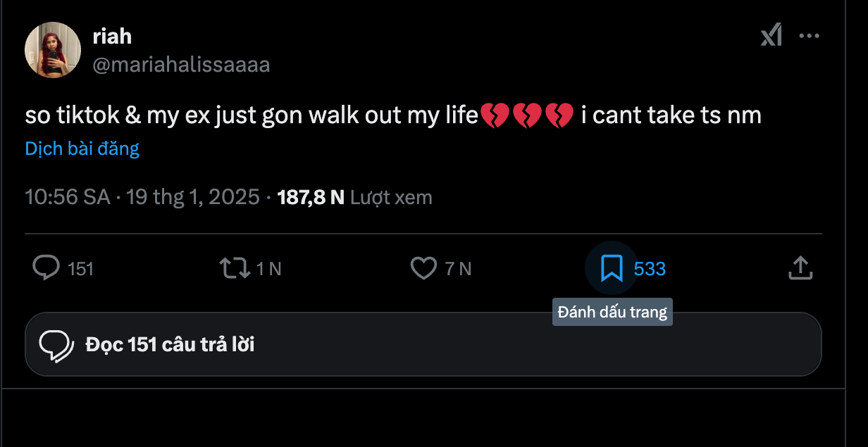
Task: Click "Dịch bài đăng" to translate post
Action: [82, 149]
